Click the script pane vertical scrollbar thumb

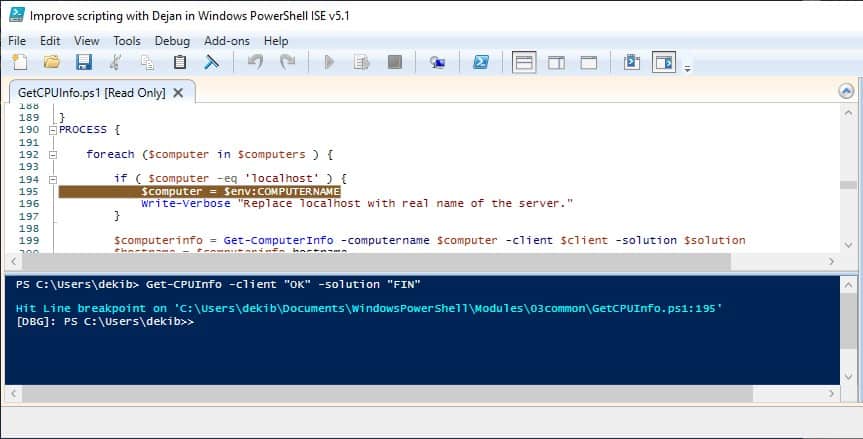[x=848, y=185]
